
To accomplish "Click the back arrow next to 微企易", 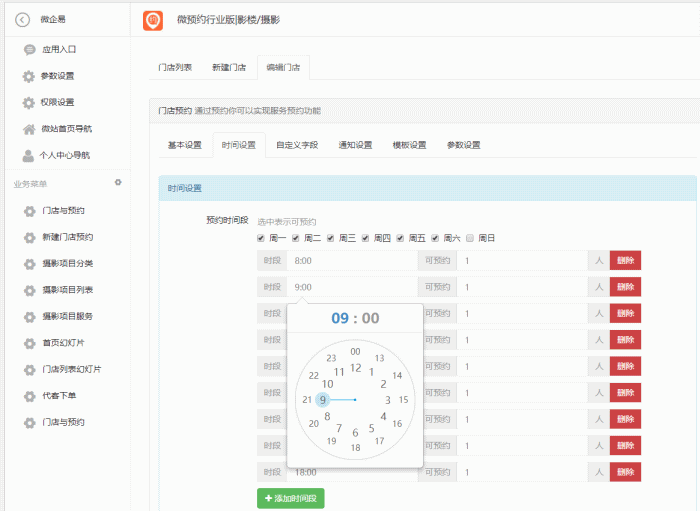I will [x=22, y=19].
